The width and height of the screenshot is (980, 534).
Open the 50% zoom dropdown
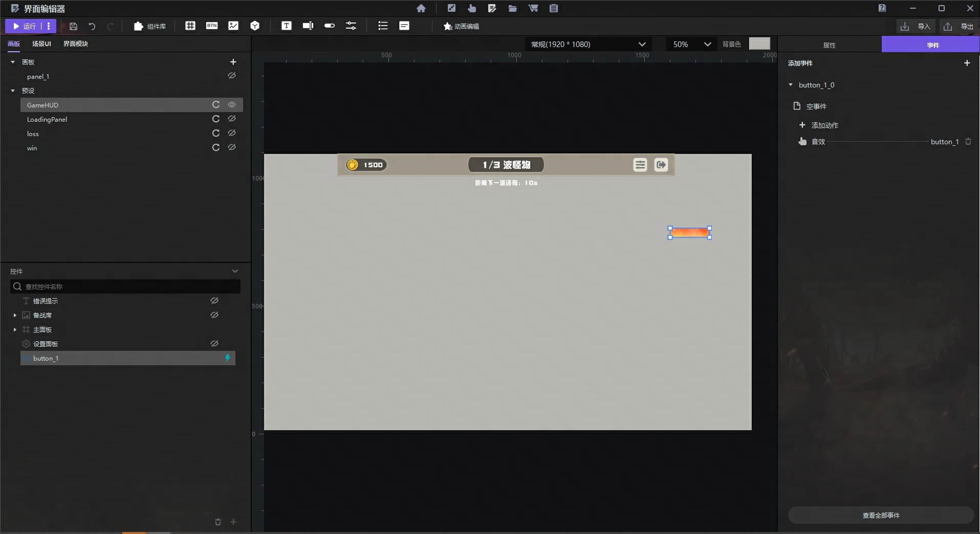[x=691, y=44]
